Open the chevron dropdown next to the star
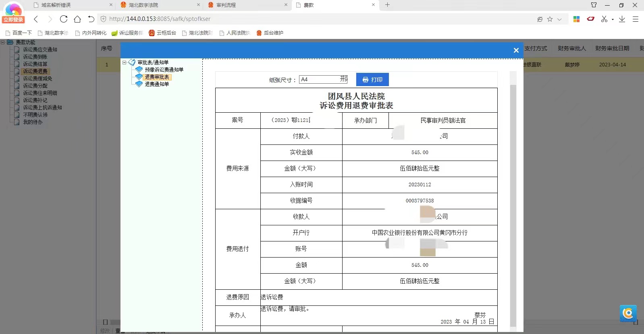The width and height of the screenshot is (644, 334). tap(559, 19)
